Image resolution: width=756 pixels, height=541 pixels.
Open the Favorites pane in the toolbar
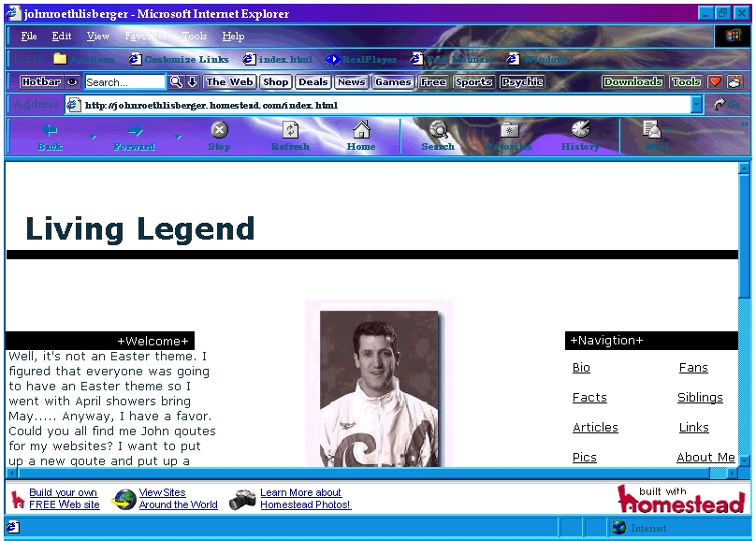coord(509,137)
